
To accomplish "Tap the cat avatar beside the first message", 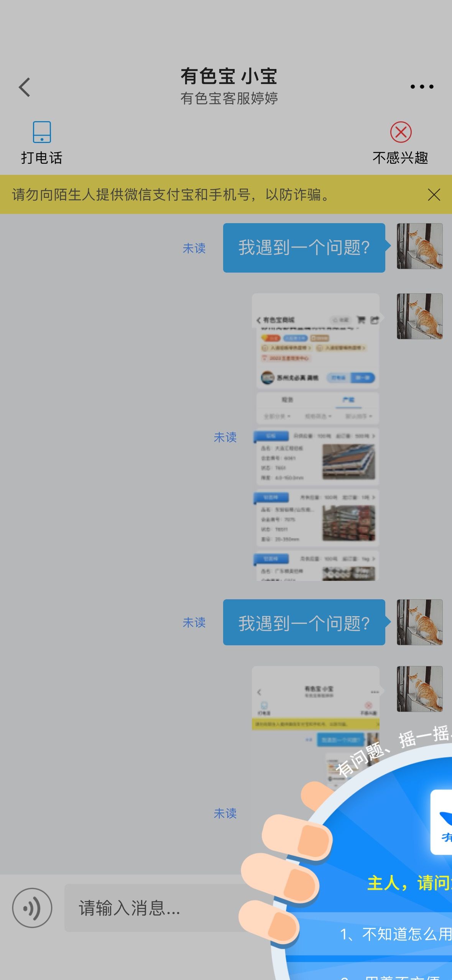I will pyautogui.click(x=420, y=246).
